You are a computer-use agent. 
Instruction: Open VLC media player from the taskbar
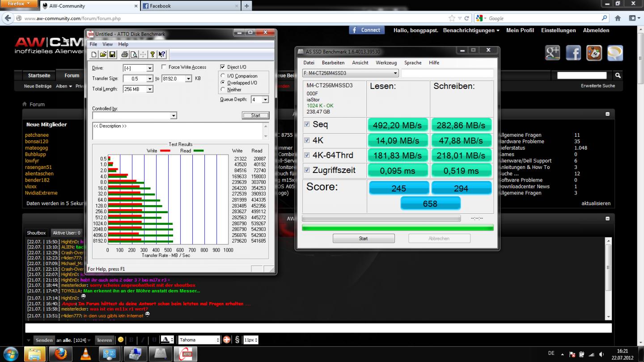click(85, 354)
